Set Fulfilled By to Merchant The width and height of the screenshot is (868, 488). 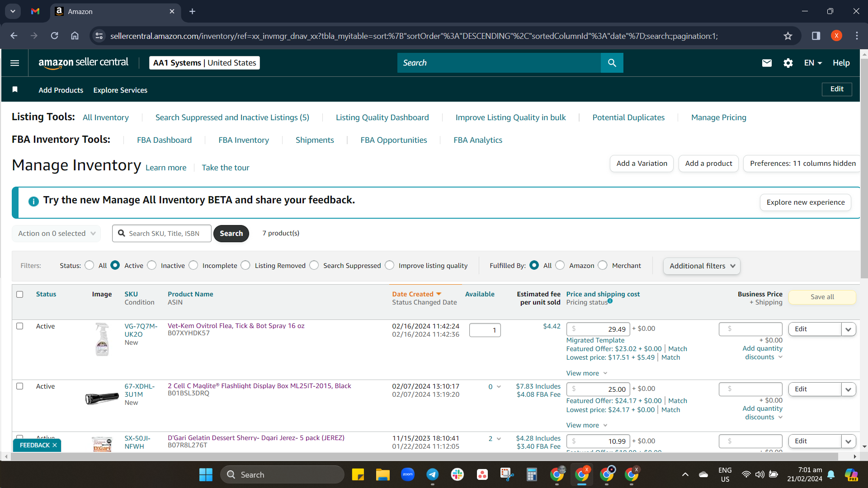603,265
